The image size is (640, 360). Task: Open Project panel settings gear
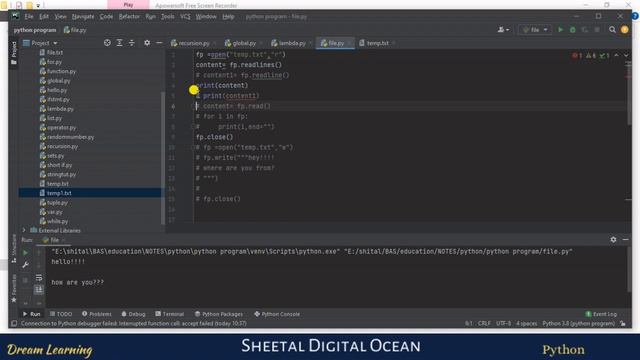tap(147, 43)
